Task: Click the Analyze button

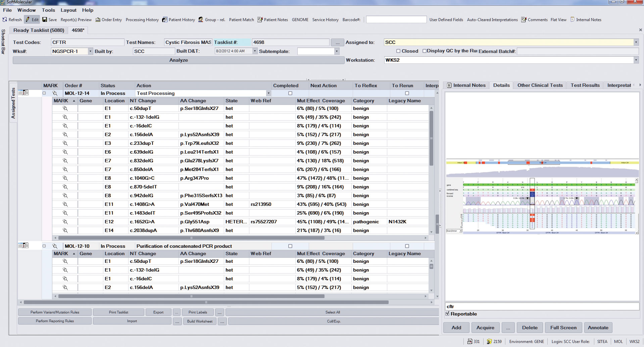Action: click(179, 60)
